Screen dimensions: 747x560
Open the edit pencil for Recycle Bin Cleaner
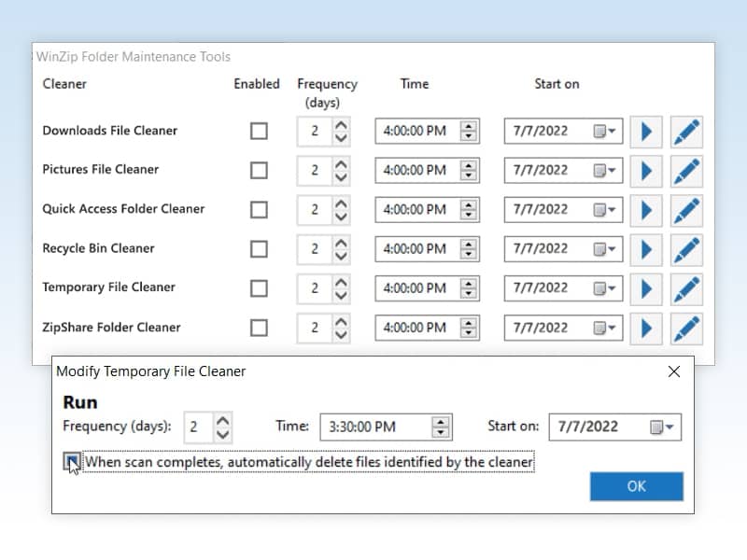[686, 249]
